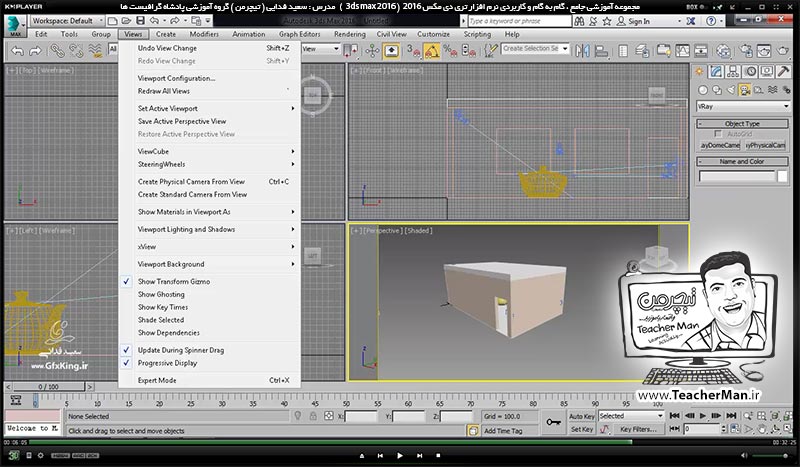800x467 pixels.
Task: Click the Redo arrow on main toolbar
Action: pyautogui.click(x=35, y=51)
